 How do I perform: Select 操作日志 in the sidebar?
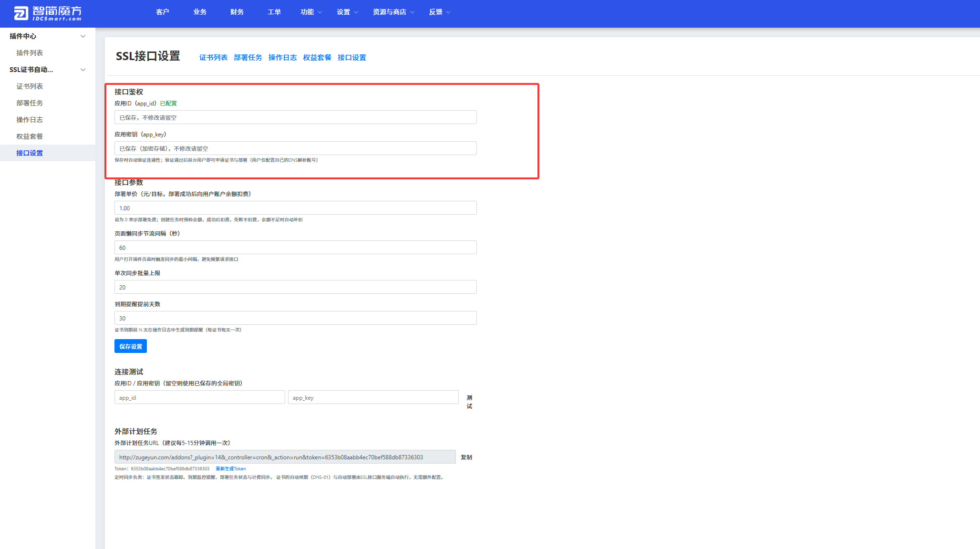tap(30, 120)
